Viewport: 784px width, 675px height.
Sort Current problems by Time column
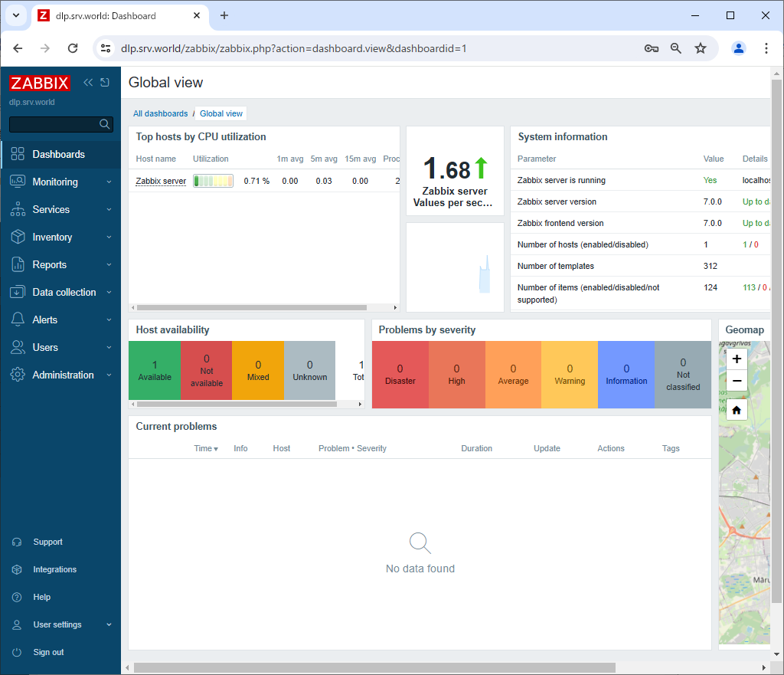(206, 448)
